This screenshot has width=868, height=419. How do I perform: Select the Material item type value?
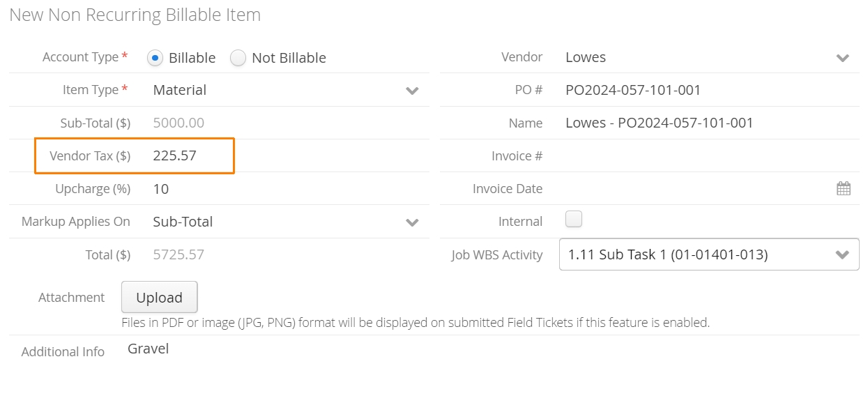180,90
